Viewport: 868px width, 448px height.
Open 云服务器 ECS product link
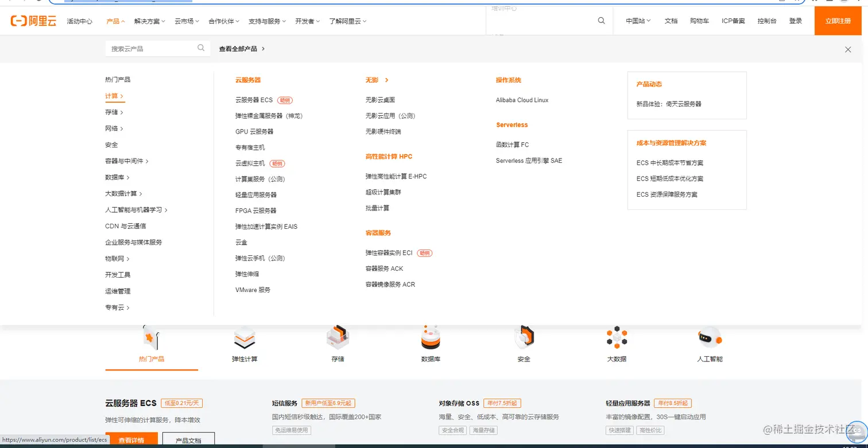254,100
